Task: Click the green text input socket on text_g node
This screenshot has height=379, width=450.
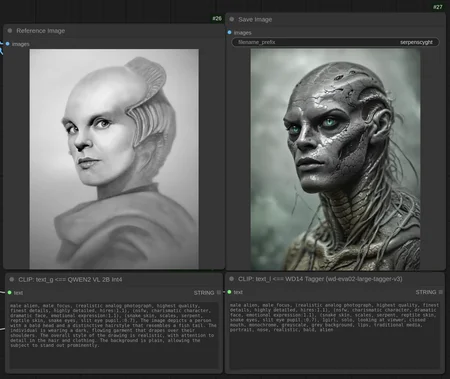Action: [10, 292]
